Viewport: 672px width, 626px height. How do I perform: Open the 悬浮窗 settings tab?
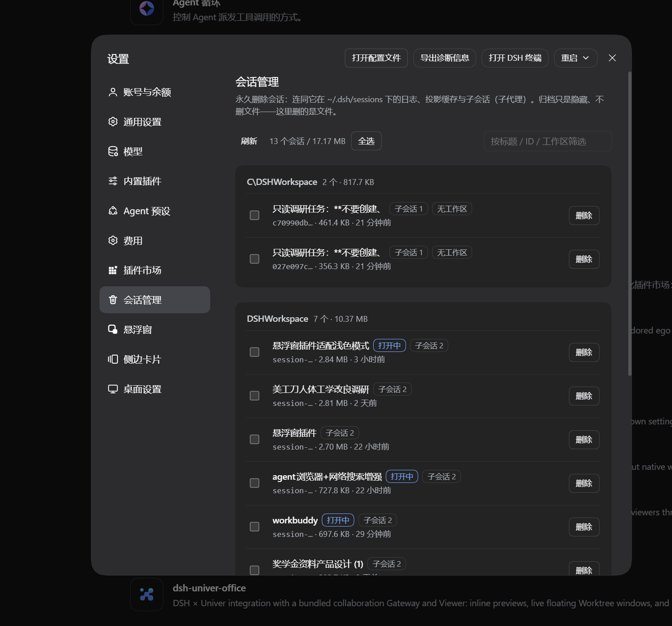(x=155, y=330)
